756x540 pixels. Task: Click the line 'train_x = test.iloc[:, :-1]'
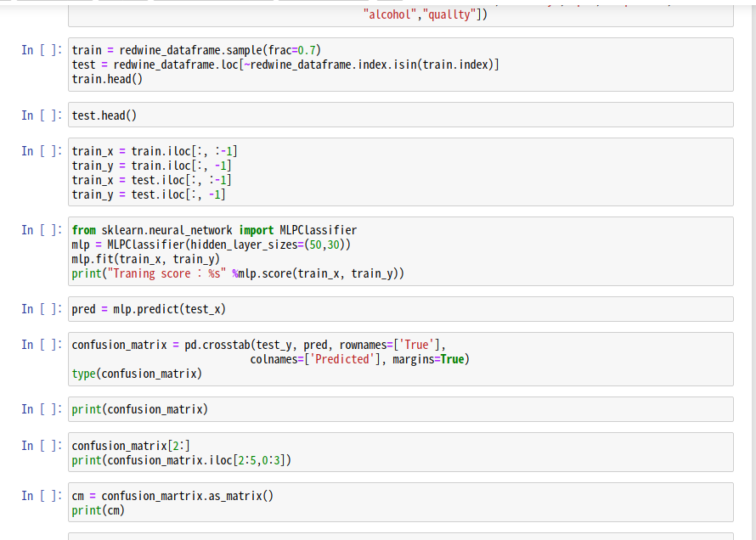[x=152, y=180]
